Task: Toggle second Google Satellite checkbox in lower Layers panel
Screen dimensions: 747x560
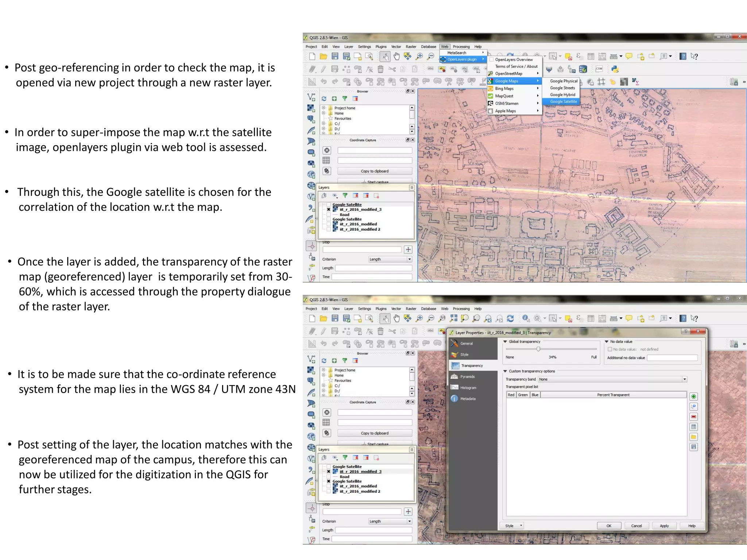Action: [329, 481]
